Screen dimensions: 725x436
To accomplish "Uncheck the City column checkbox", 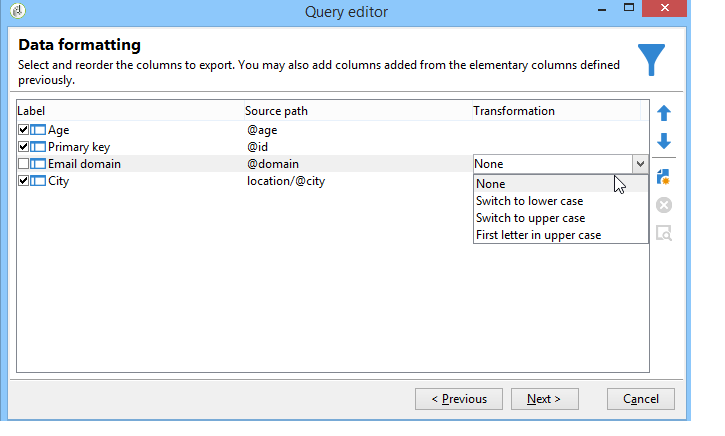I will pyautogui.click(x=23, y=181).
